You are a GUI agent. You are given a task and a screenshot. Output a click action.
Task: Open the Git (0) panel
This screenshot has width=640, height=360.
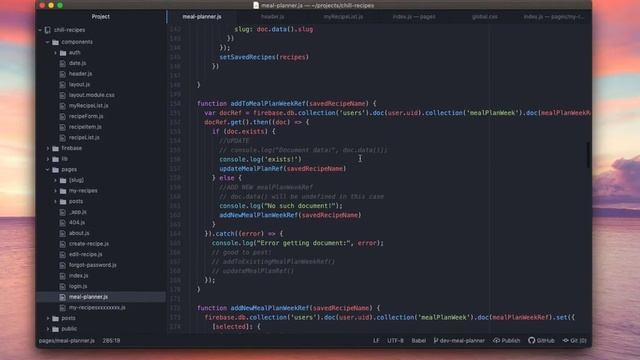(574, 340)
